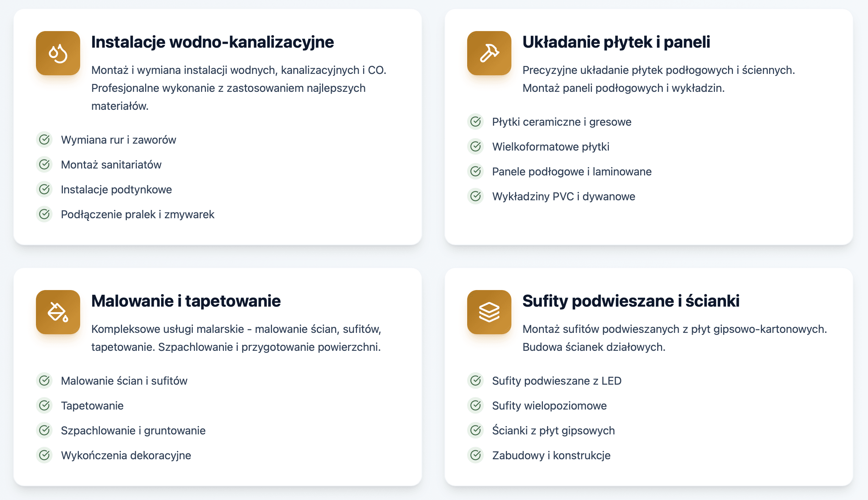Click the Szpachlowanie i gruntowanie list item

pos(133,431)
